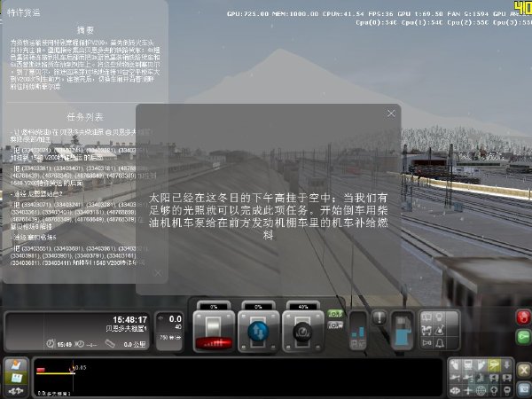Close the task list panel with its faint X
Image resolution: width=532 pixels, height=399 pixels.
(157, 273)
